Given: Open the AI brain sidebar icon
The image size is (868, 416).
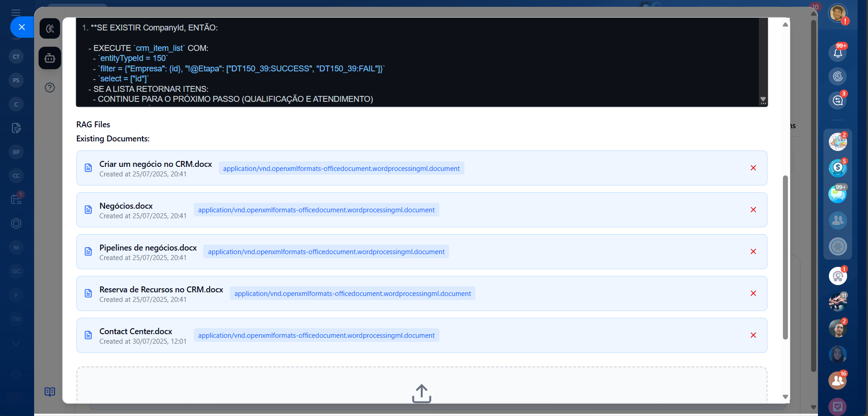Looking at the screenshot, I should (x=50, y=29).
